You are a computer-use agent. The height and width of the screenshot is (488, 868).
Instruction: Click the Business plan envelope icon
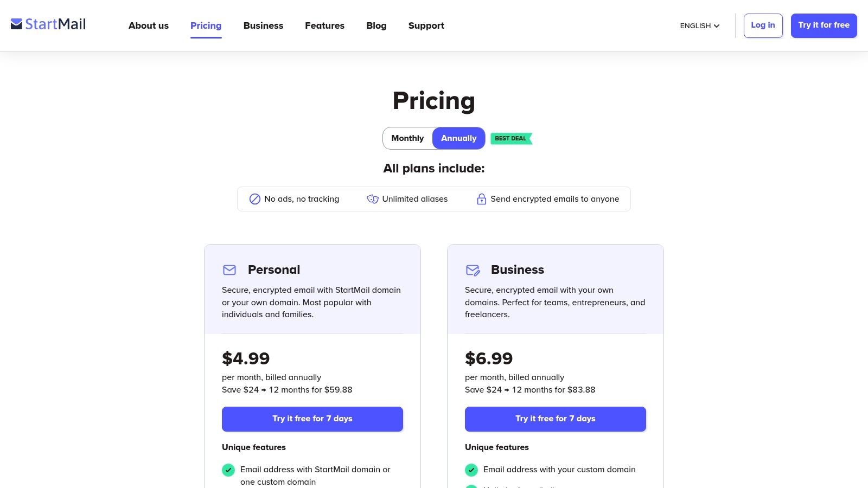click(x=473, y=270)
